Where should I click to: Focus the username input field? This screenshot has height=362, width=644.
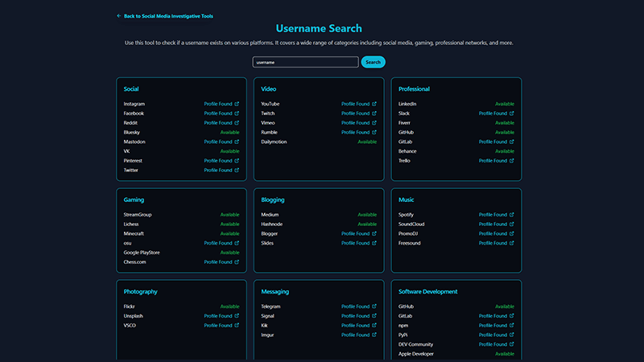[x=306, y=62]
